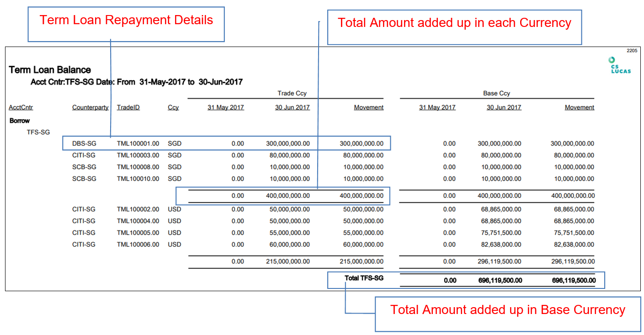Screen dimensions: 644x335
Task: Click USD subtotal '296,119,500.00' in Base Ccy Movement
Action: (573, 262)
